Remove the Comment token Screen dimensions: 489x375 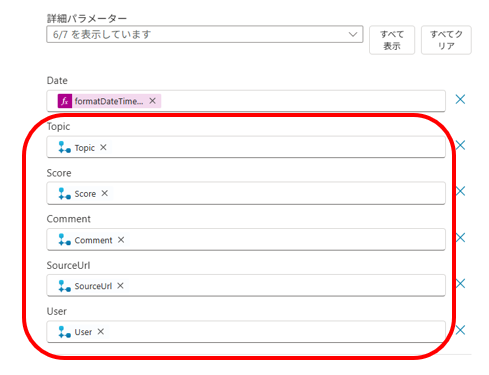[x=121, y=240]
